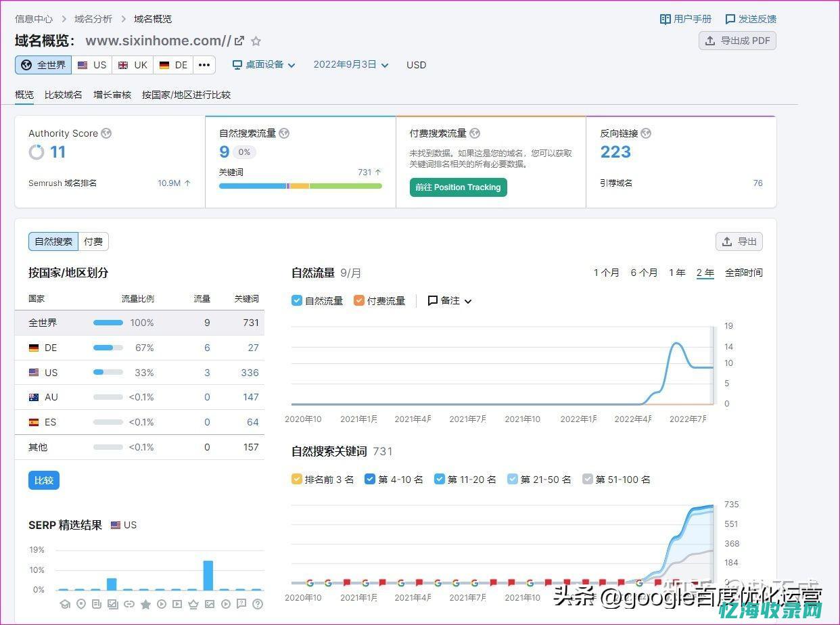This screenshot has width=840, height=625.
Task: Open the 2022年9月3日 date selector
Action: [347, 65]
